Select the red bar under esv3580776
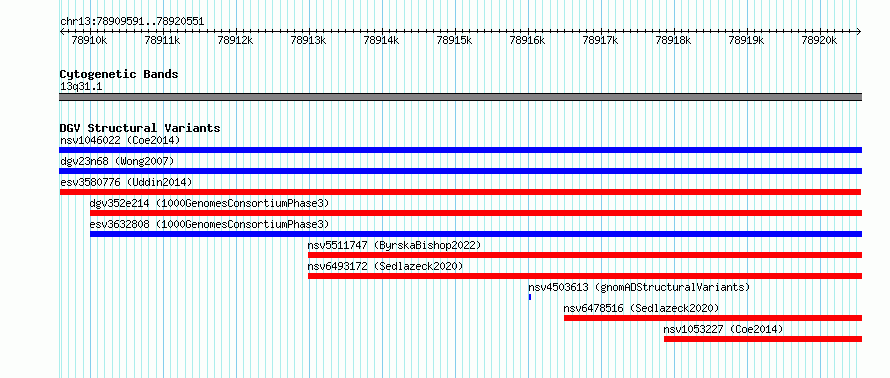890x378 pixels. (x=460, y=192)
